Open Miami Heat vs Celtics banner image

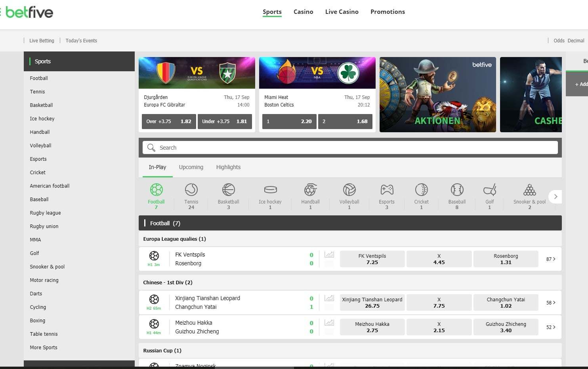pos(317,73)
